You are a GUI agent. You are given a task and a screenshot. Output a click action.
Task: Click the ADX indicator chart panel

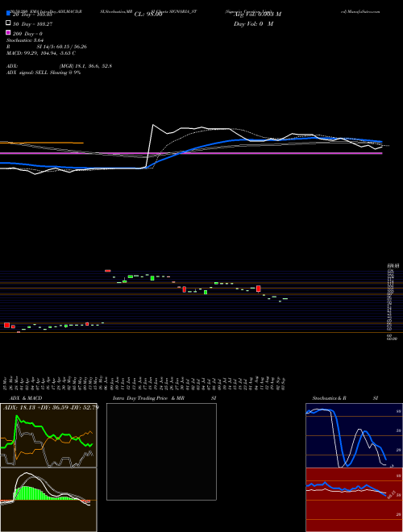[48, 435]
